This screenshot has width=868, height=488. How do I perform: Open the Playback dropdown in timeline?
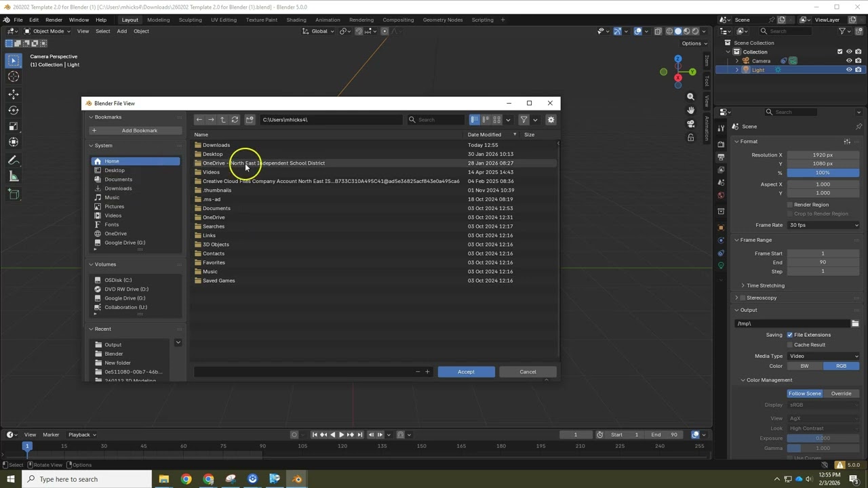coord(82,434)
